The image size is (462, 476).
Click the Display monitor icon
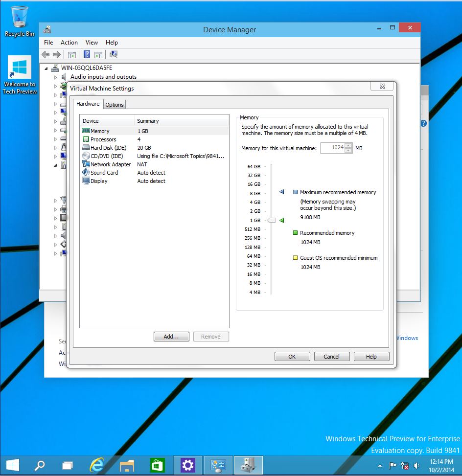point(86,181)
